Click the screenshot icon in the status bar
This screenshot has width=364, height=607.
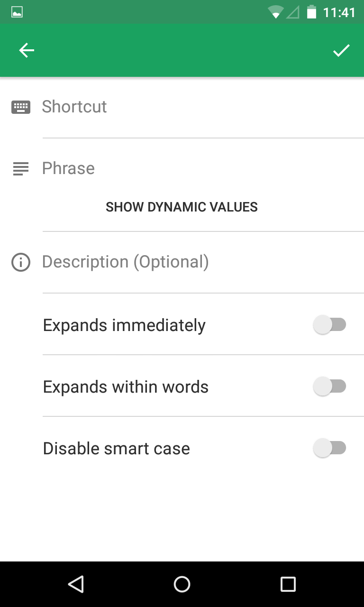pos(17,12)
